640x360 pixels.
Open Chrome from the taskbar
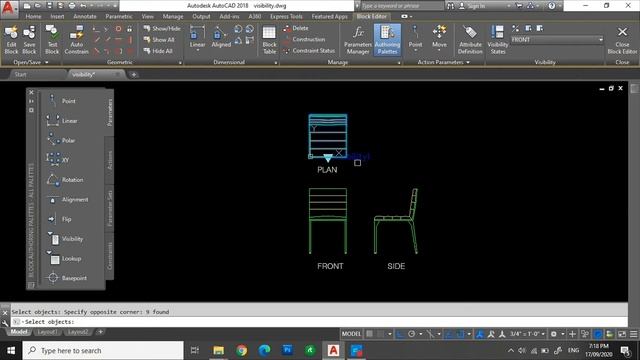pos(241,350)
